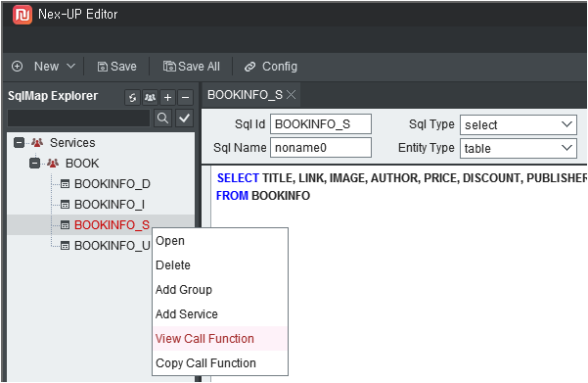The width and height of the screenshot is (588, 383).
Task: Select BOOKINFO_U in the tree
Action: coord(113,246)
